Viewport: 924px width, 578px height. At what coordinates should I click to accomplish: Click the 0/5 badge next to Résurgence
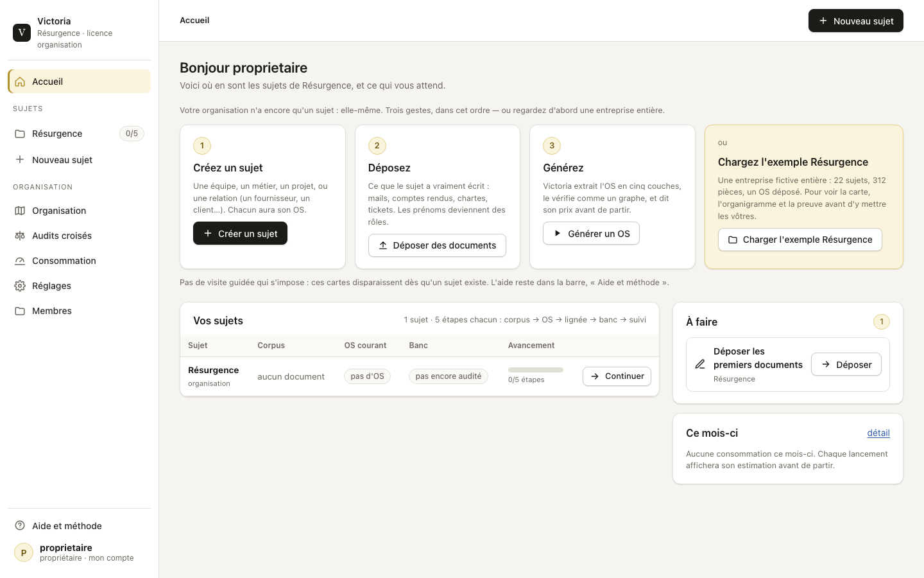click(x=132, y=134)
